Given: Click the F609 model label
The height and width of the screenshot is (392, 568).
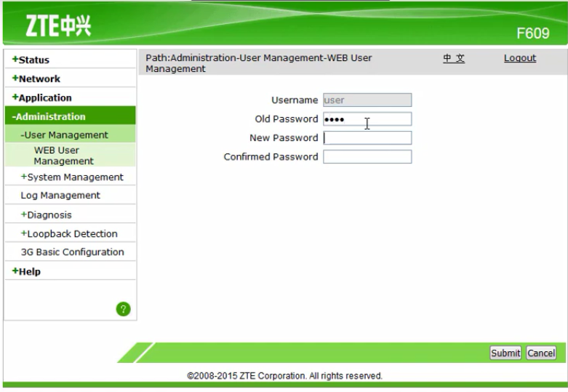Looking at the screenshot, I should [x=533, y=33].
